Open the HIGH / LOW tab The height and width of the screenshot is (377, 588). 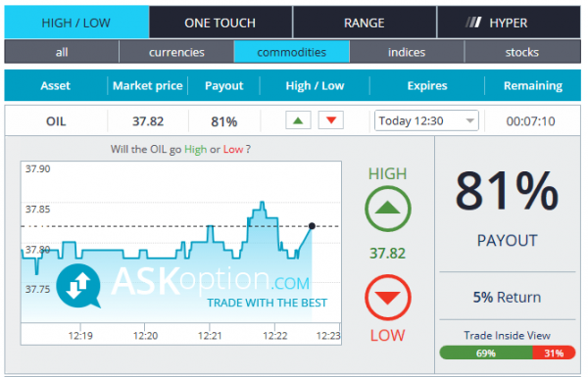[76, 23]
